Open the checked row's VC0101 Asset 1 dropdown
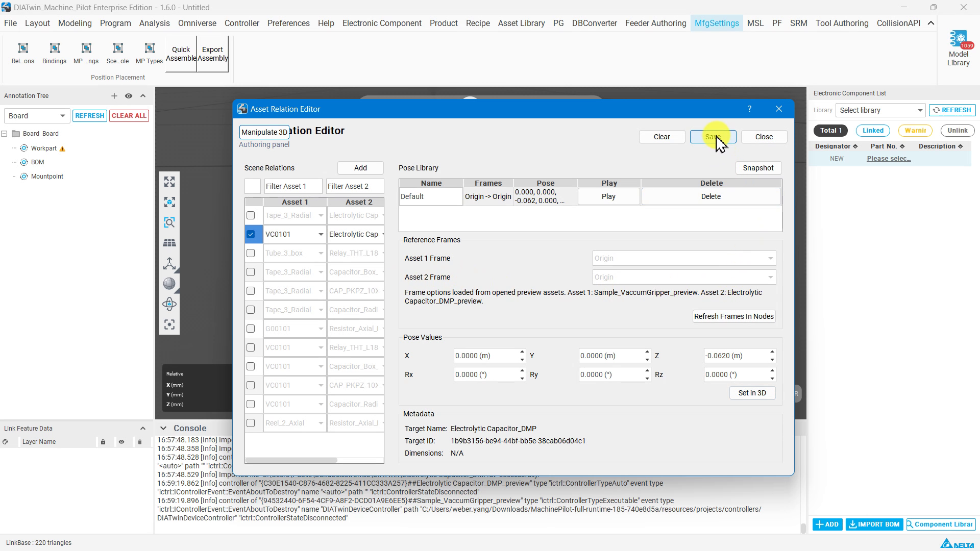The height and width of the screenshot is (551, 980). coord(295,234)
